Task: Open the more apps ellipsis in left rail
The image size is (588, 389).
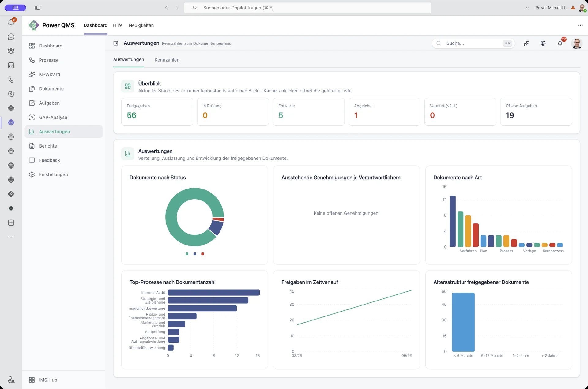Action: (11, 237)
